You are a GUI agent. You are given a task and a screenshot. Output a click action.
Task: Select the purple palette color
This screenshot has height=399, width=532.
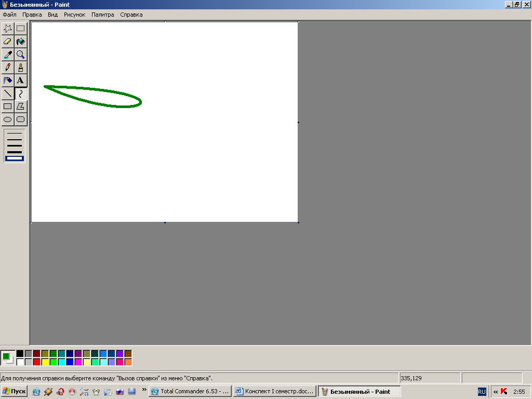point(78,354)
